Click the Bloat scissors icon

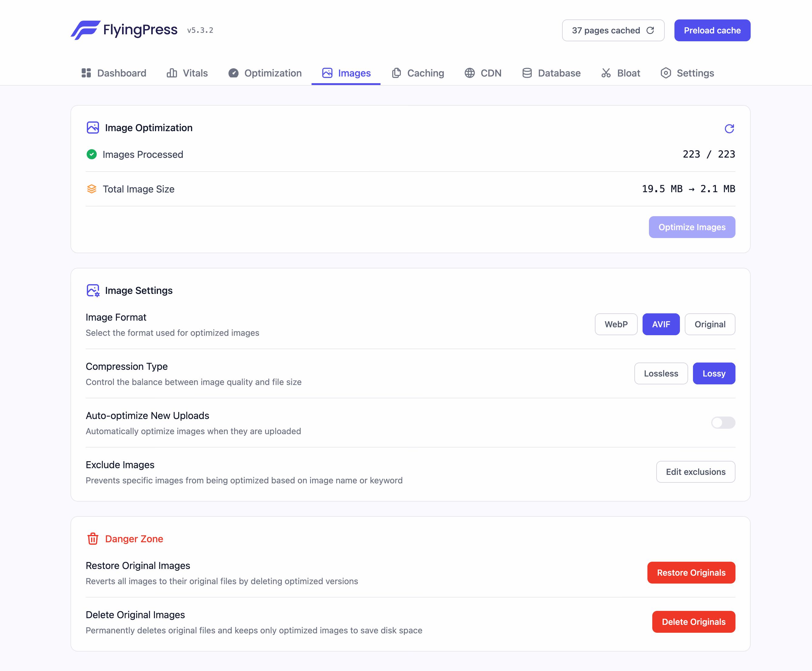[x=606, y=73]
